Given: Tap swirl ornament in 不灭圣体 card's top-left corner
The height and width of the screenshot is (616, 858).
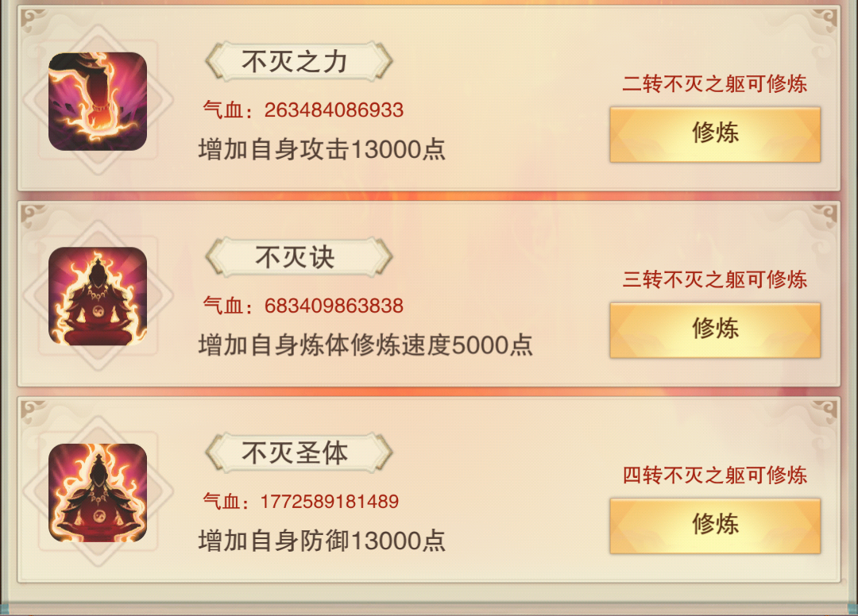Looking at the screenshot, I should point(34,412).
